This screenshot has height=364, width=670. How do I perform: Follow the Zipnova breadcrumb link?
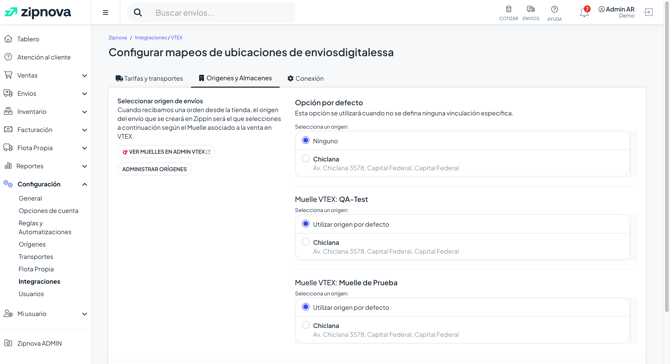[x=118, y=38]
